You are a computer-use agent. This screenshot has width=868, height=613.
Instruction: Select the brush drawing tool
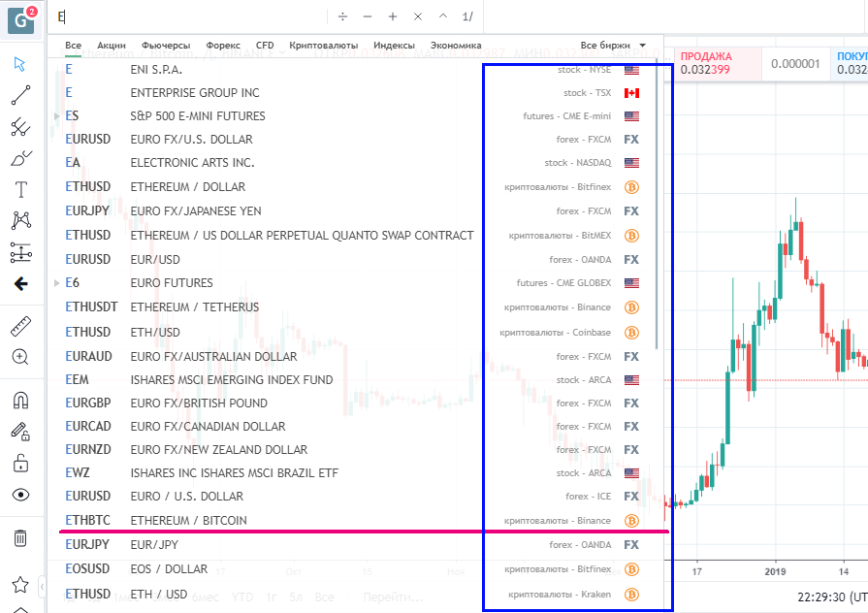pos(21,159)
